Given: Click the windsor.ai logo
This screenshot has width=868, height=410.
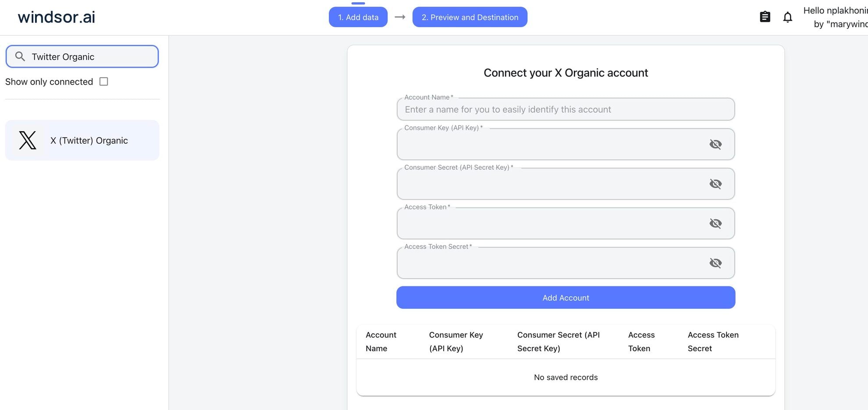Looking at the screenshot, I should coord(56,17).
